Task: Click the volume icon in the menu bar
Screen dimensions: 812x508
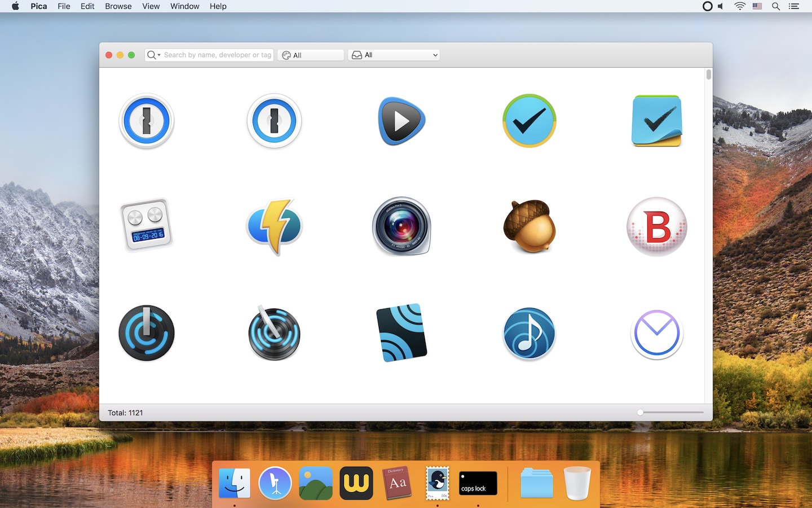Action: coord(721,6)
